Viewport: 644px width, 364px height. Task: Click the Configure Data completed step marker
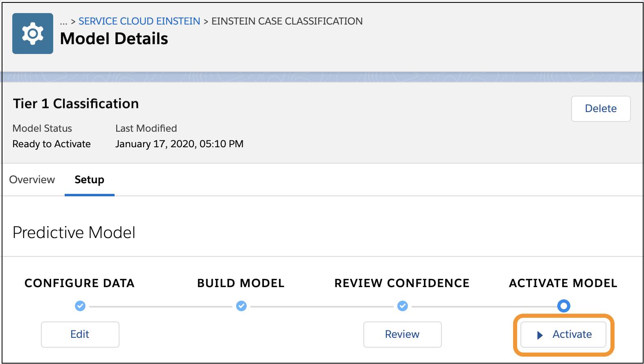(x=80, y=306)
